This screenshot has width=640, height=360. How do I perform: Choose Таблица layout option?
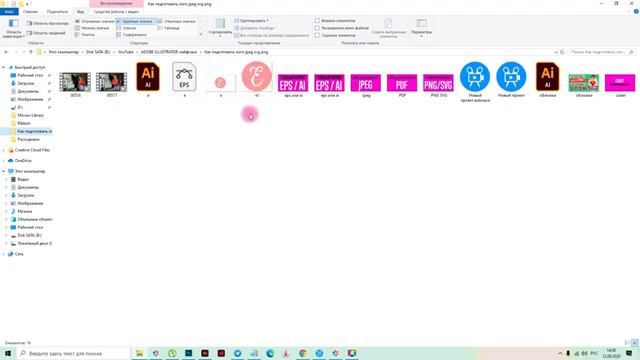[169, 28]
